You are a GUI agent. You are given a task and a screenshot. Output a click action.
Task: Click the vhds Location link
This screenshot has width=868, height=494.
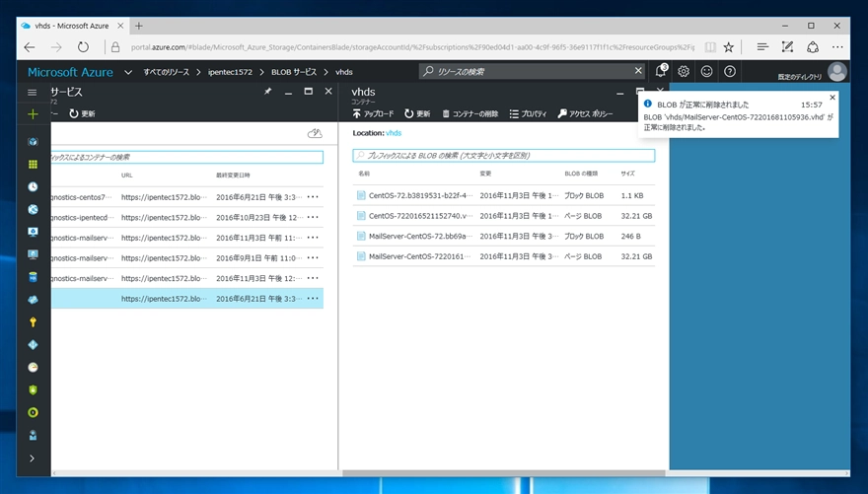(394, 133)
